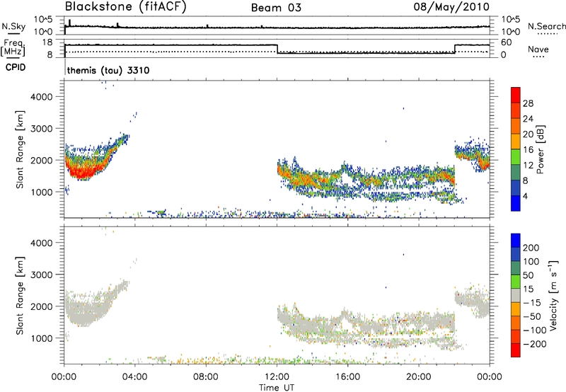Click the '2000' tick of power panel
This screenshot has height=392, width=566.
pyautogui.click(x=42, y=160)
